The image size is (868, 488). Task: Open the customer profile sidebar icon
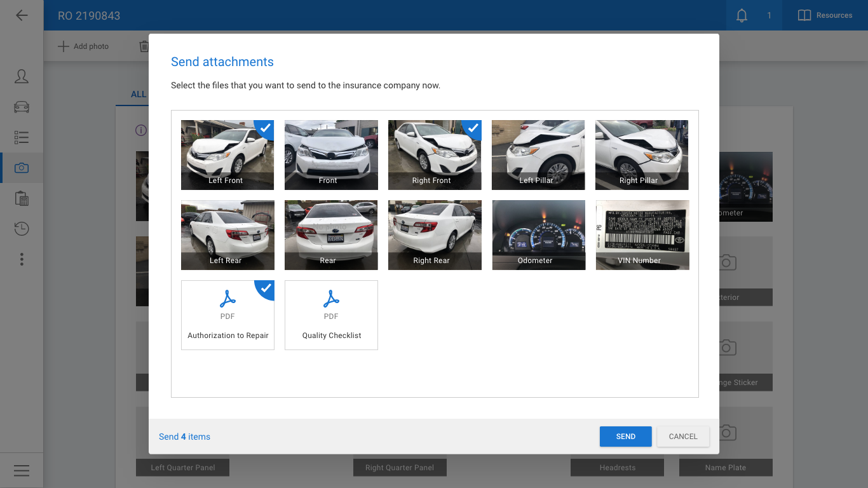click(x=22, y=77)
